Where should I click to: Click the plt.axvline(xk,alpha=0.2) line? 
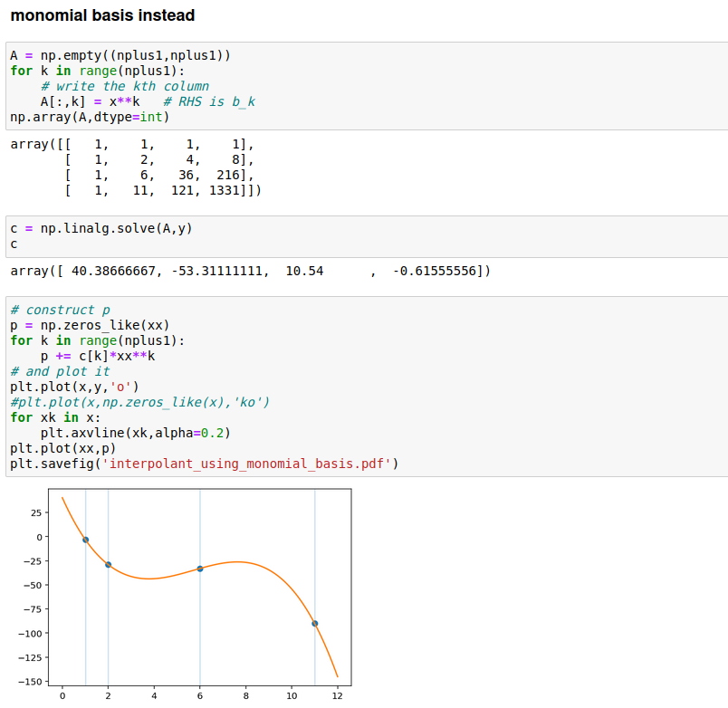(x=135, y=433)
